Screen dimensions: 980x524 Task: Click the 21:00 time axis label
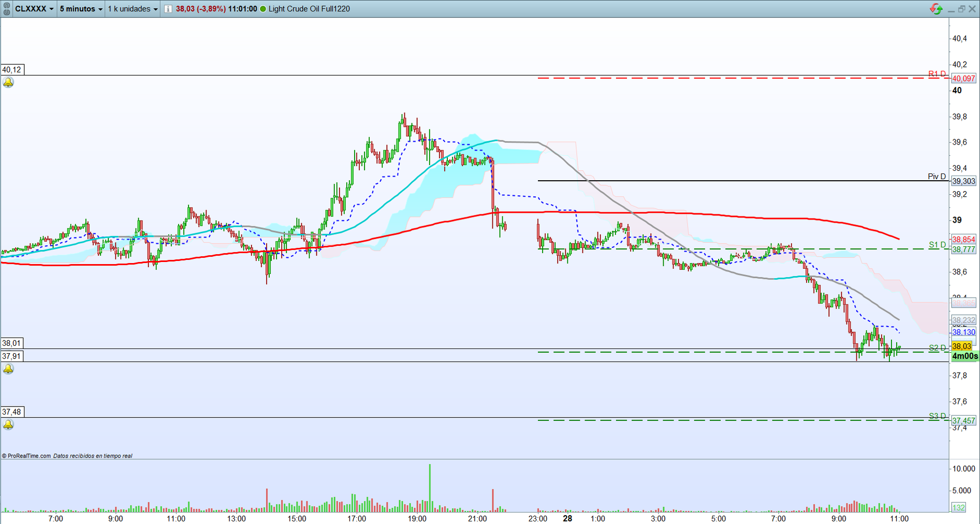point(477,519)
